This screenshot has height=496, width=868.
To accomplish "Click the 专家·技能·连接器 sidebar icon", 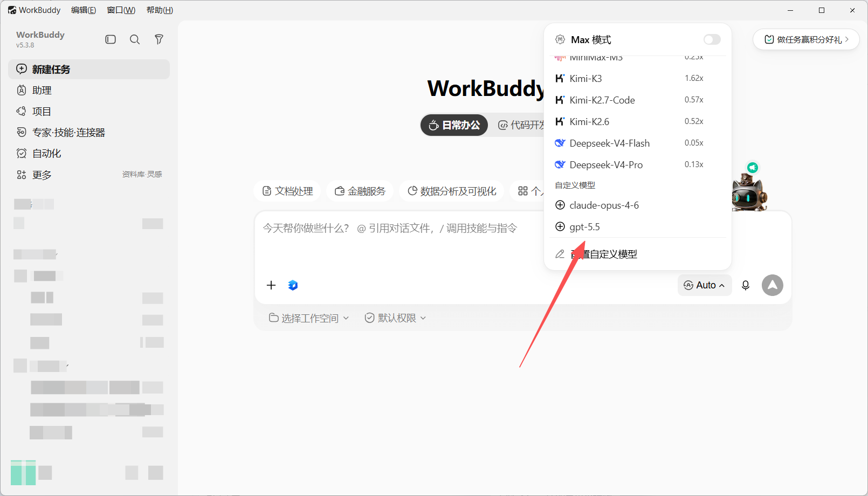I will coord(22,132).
